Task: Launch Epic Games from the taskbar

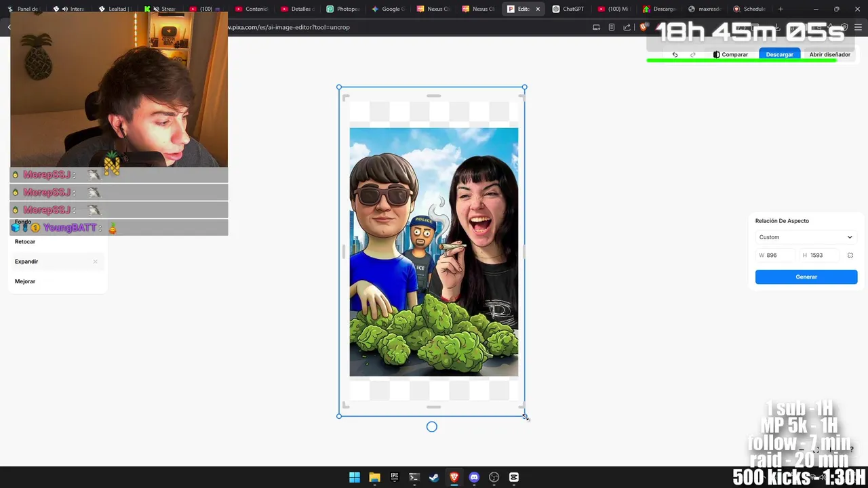Action: click(394, 477)
